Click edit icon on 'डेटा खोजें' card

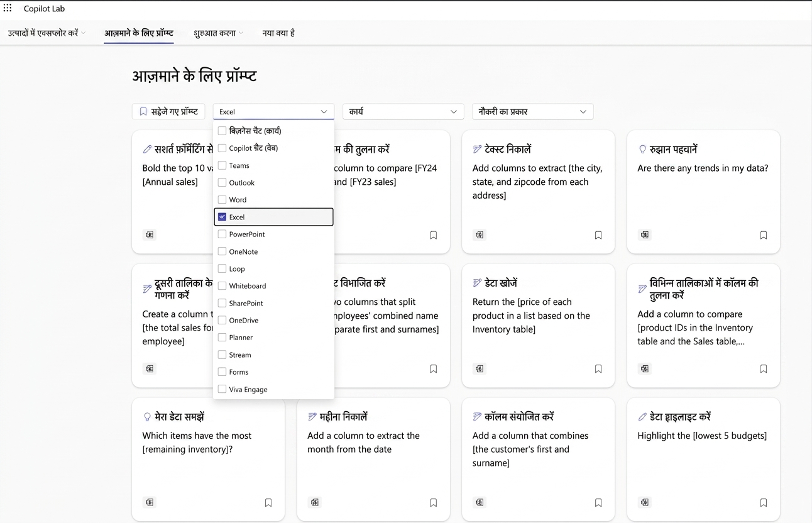click(x=477, y=284)
